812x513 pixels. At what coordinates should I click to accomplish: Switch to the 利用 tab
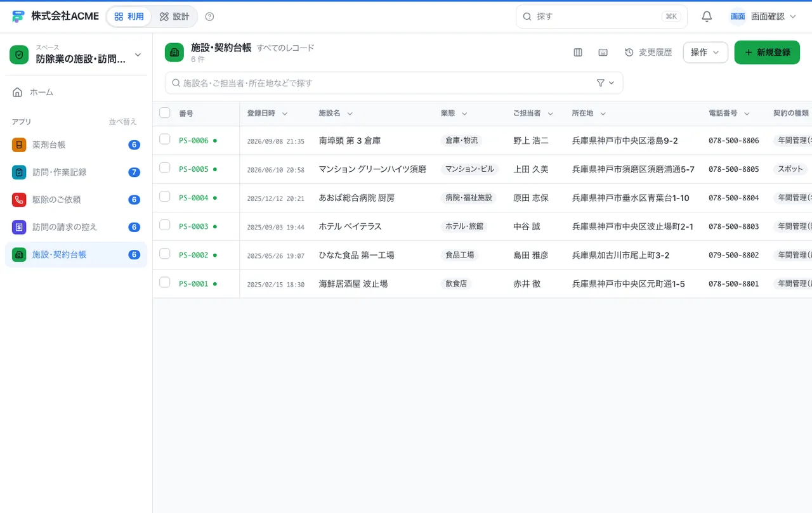129,16
